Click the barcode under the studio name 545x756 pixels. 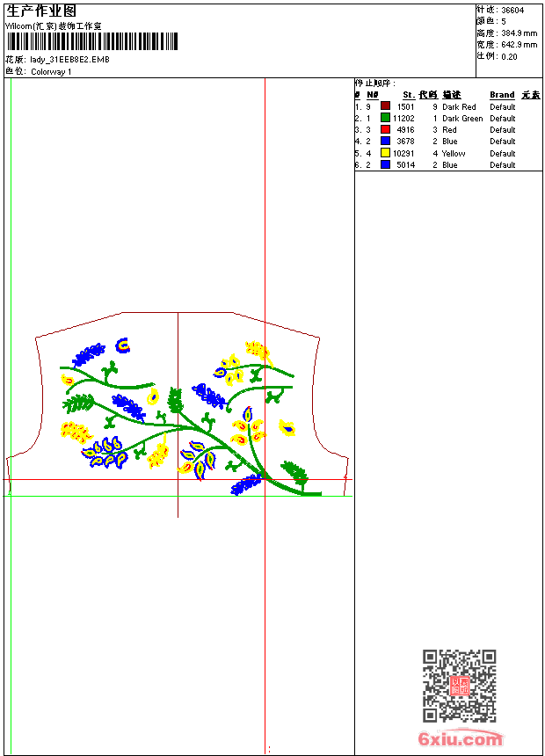click(91, 41)
